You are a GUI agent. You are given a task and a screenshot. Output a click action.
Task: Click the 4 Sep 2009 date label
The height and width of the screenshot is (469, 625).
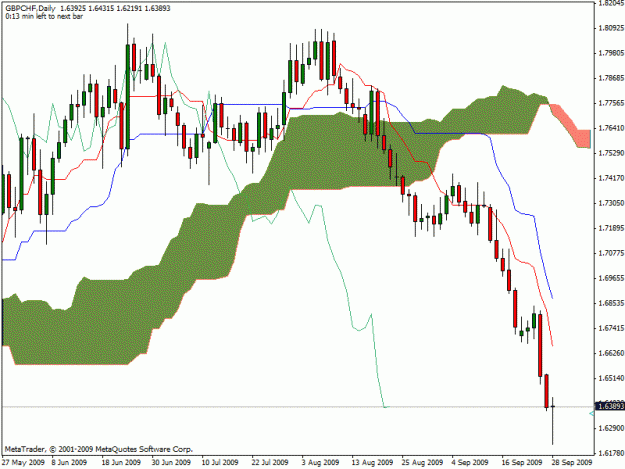click(470, 462)
